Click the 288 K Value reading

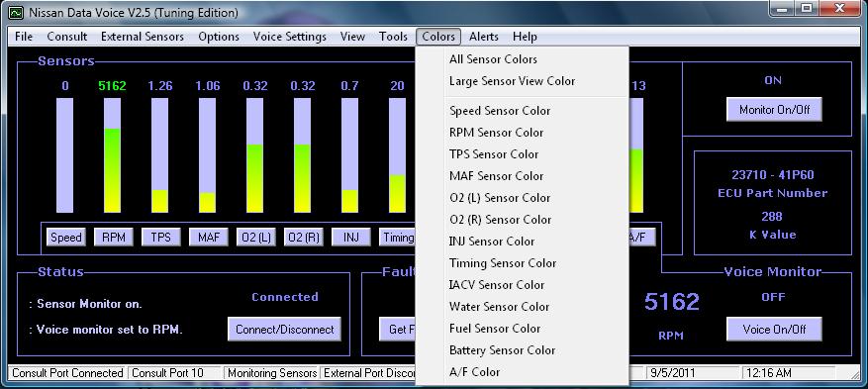[x=772, y=217]
